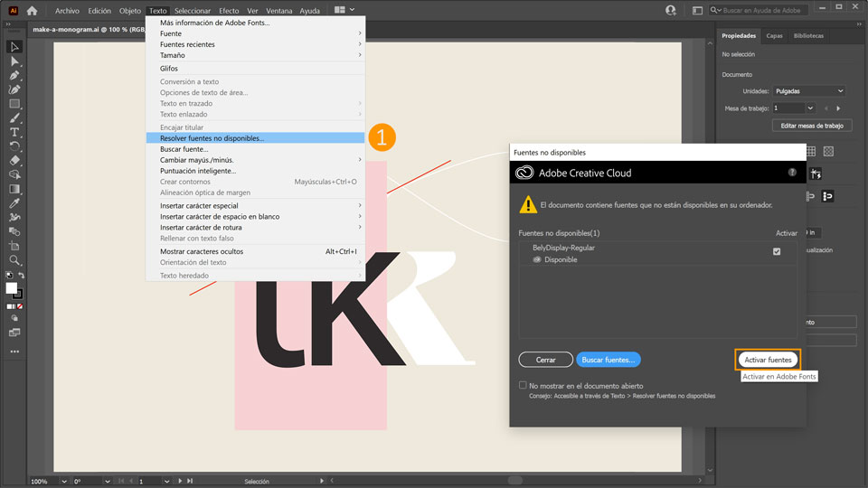868x488 pixels.
Task: Switch to the Capas tab
Action: coord(774,36)
